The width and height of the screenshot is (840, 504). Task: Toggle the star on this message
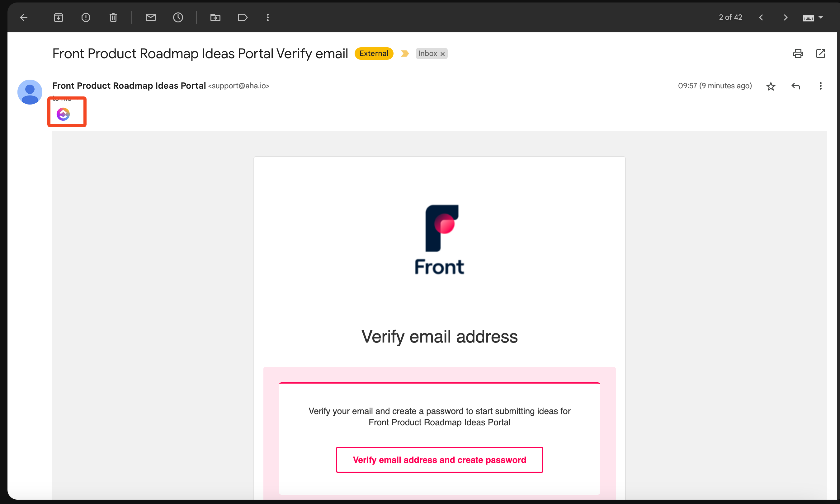pyautogui.click(x=771, y=86)
